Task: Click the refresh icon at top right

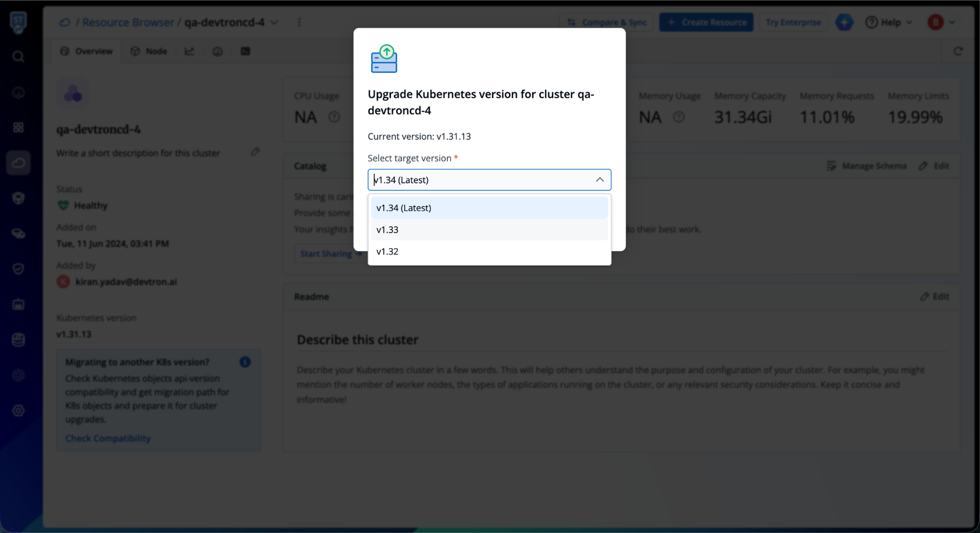Action: [958, 51]
